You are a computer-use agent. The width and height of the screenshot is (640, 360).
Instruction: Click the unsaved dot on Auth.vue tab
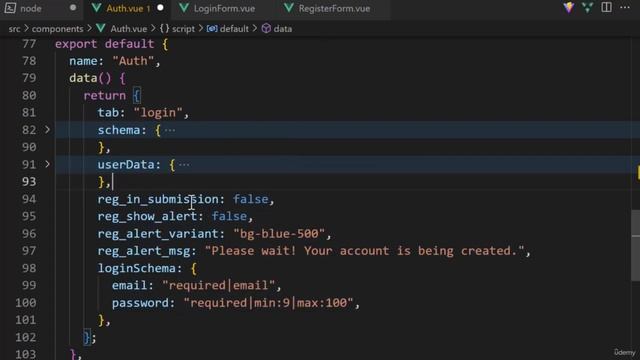coord(160,8)
